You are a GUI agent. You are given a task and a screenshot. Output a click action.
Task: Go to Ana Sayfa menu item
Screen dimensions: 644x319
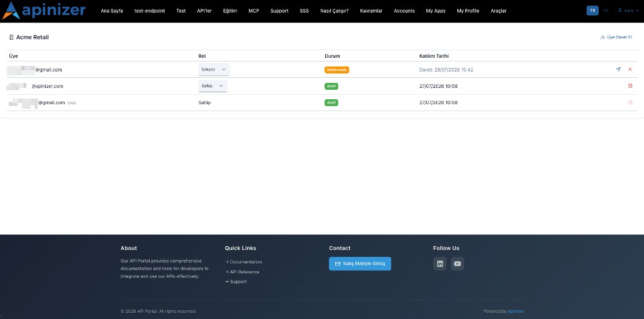[112, 11]
